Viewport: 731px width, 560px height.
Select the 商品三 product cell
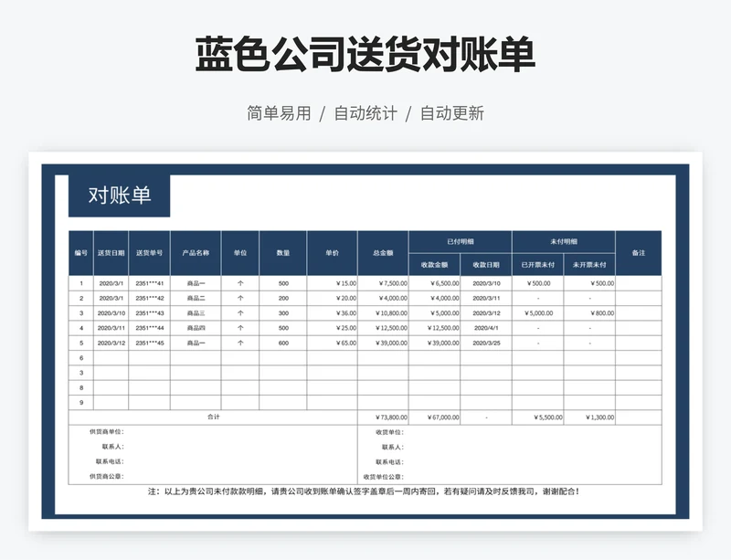point(196,313)
